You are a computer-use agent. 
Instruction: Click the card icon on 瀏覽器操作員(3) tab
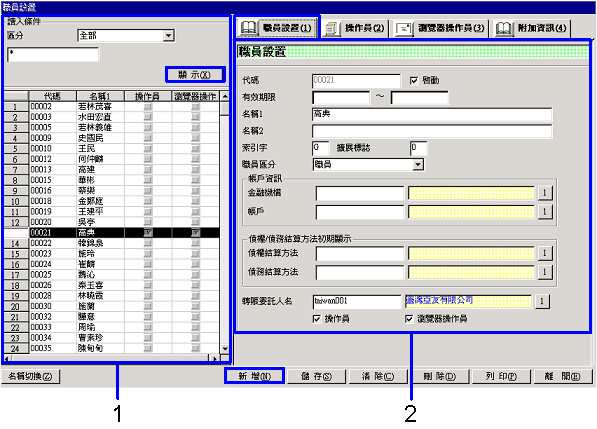click(x=404, y=29)
